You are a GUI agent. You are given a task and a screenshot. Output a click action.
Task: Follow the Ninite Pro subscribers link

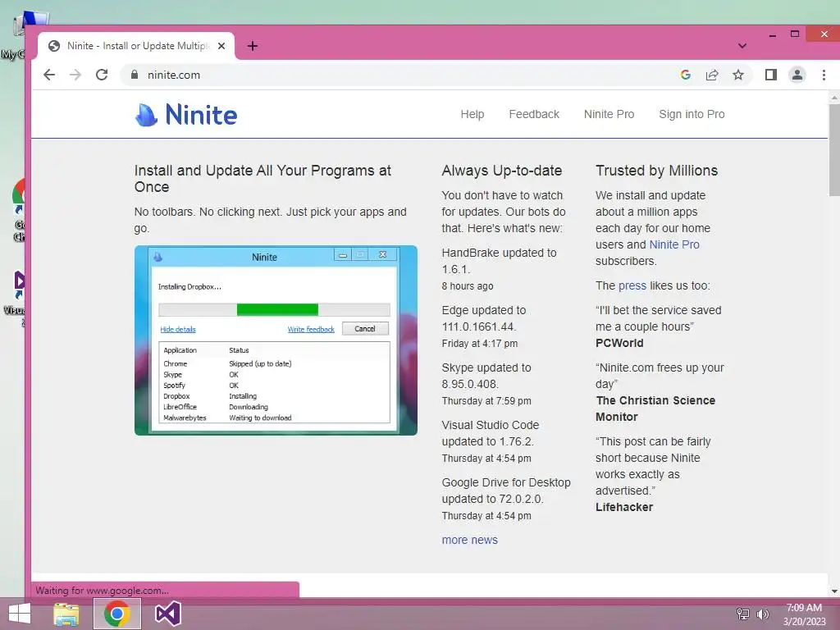(x=674, y=244)
